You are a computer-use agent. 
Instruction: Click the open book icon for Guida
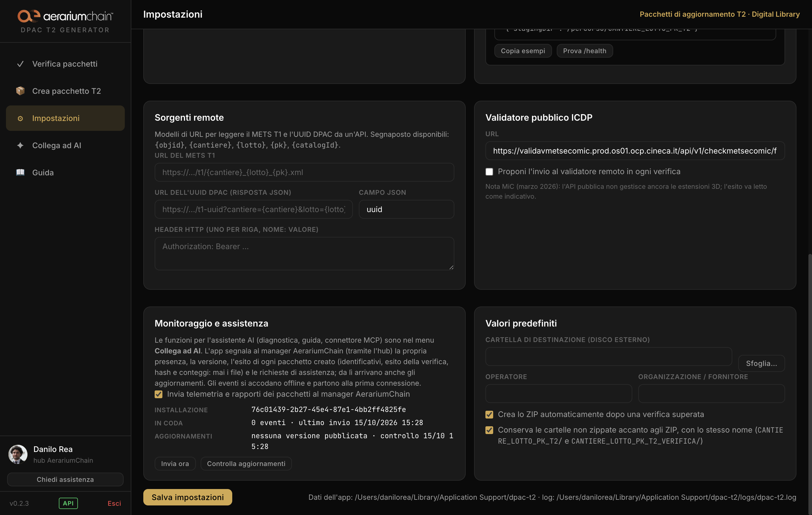tap(20, 172)
